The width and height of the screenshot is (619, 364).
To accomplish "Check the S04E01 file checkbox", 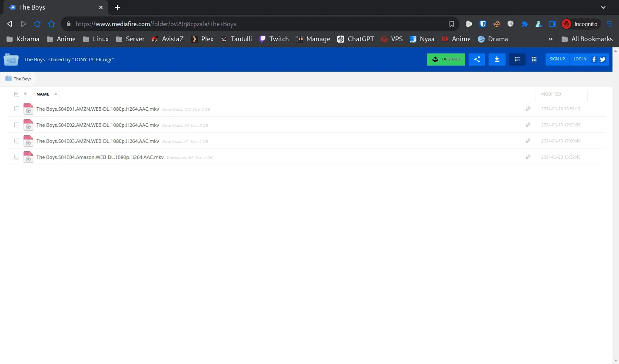I will [x=17, y=109].
